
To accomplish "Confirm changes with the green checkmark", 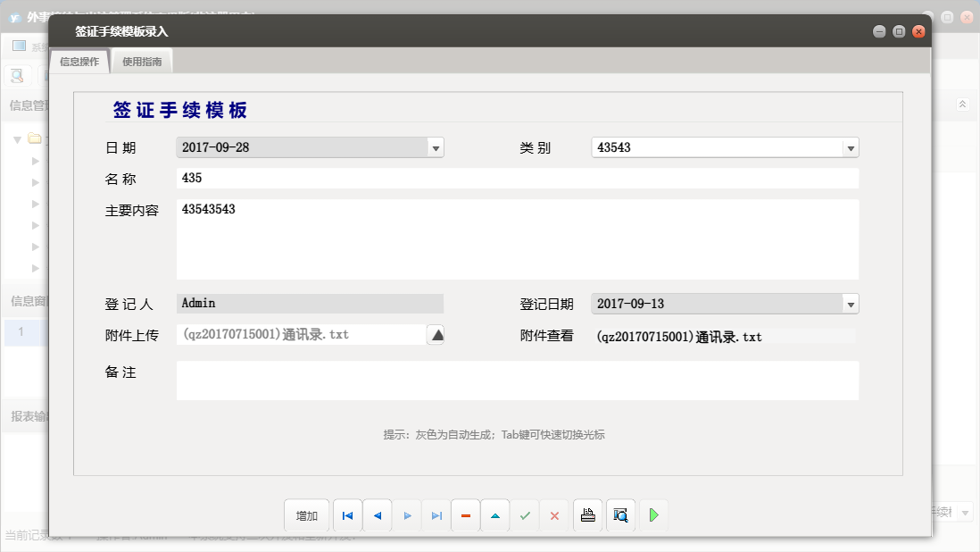I will (525, 515).
